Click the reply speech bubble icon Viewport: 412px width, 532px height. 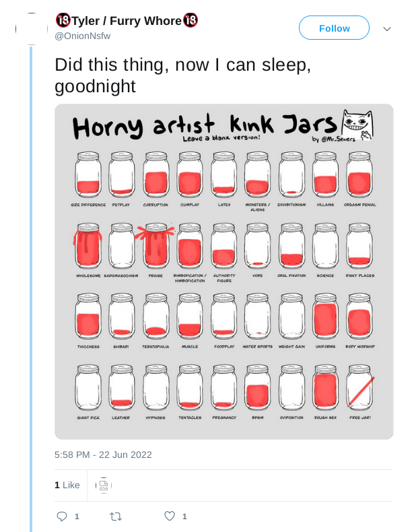[62, 517]
